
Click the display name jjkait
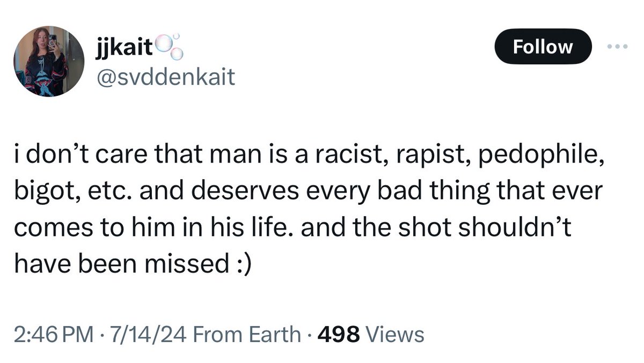coord(126,49)
